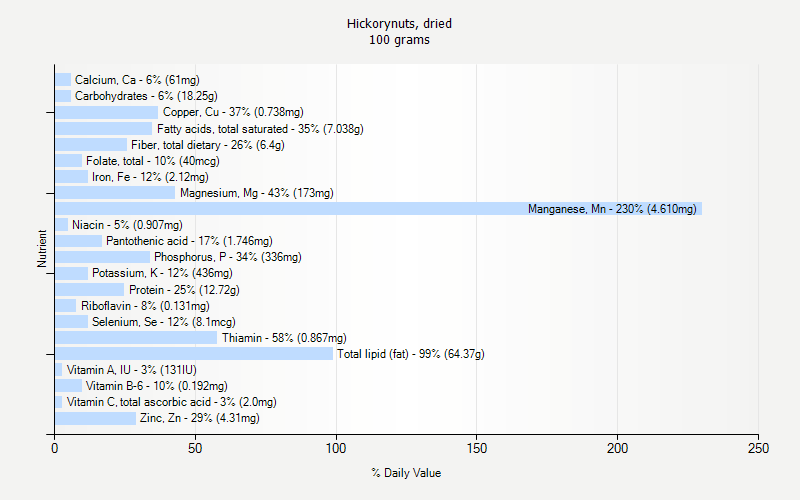Select 'Pantothenic acid - 17% (1.746mg)' label
This screenshot has height=500, width=800.
189,241
